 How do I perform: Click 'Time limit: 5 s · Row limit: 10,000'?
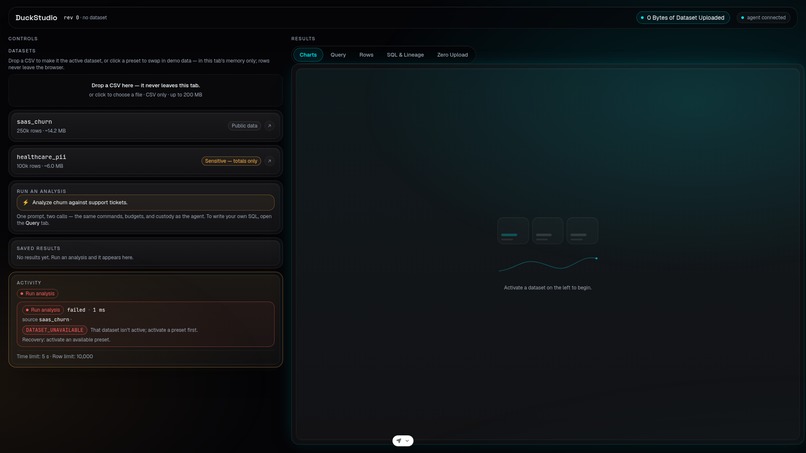point(54,356)
